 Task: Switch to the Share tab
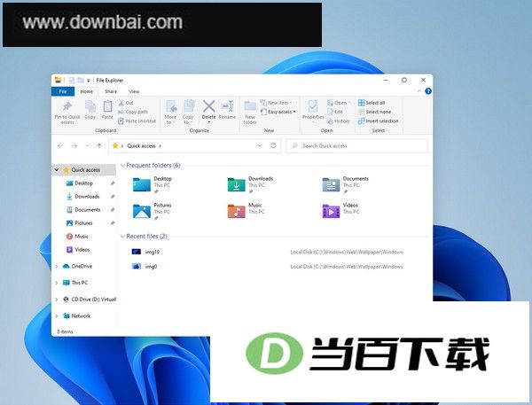[111, 91]
